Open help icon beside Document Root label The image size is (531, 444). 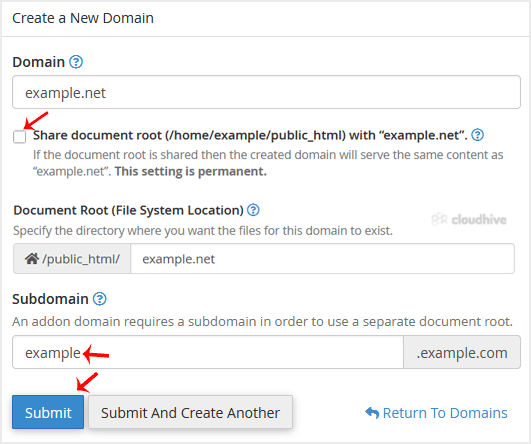tap(253, 210)
